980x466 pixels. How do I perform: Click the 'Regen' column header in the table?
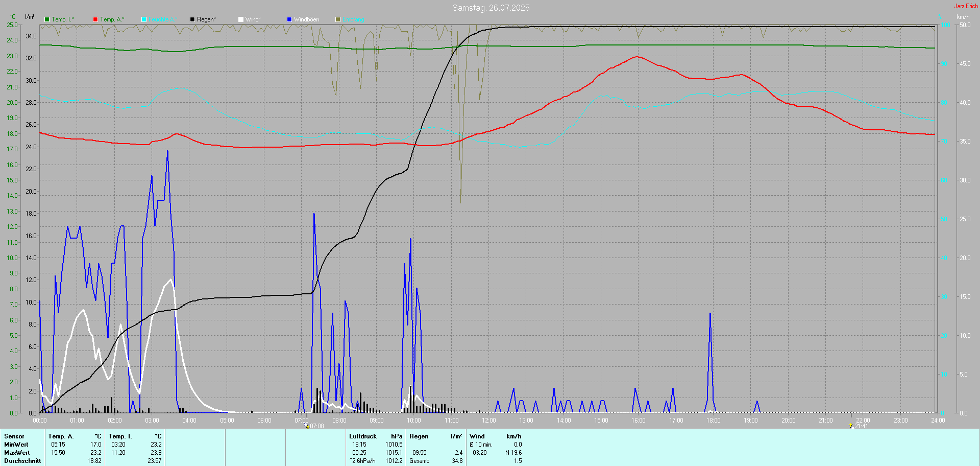point(419,436)
